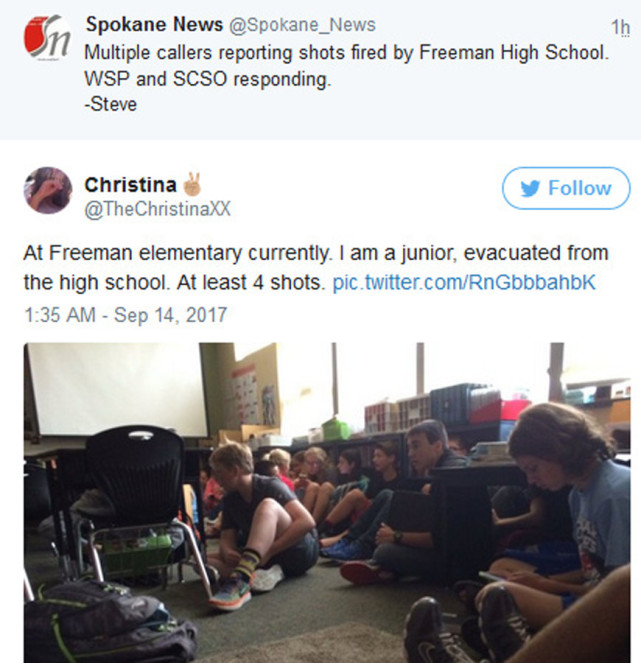The height and width of the screenshot is (663, 641).
Task: Click the 1h timestamp on Spokane tweet
Action: pyautogui.click(x=620, y=27)
